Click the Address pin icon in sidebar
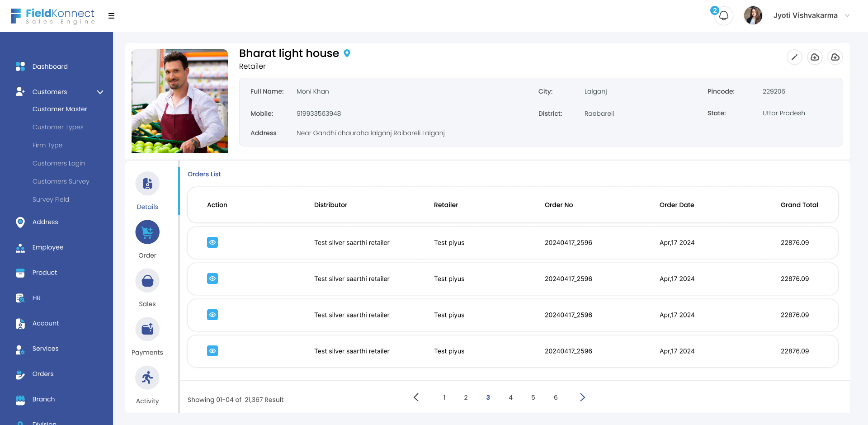 (x=20, y=222)
